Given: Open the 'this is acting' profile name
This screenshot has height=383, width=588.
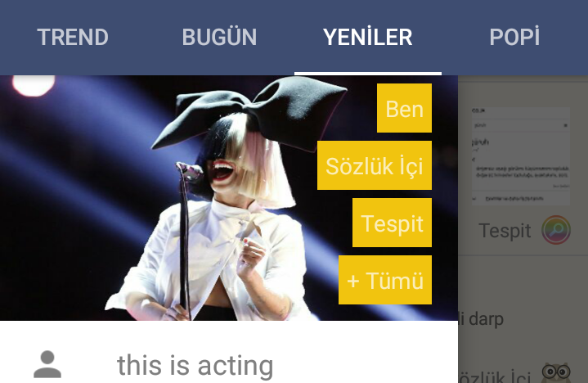Looking at the screenshot, I should tap(195, 366).
